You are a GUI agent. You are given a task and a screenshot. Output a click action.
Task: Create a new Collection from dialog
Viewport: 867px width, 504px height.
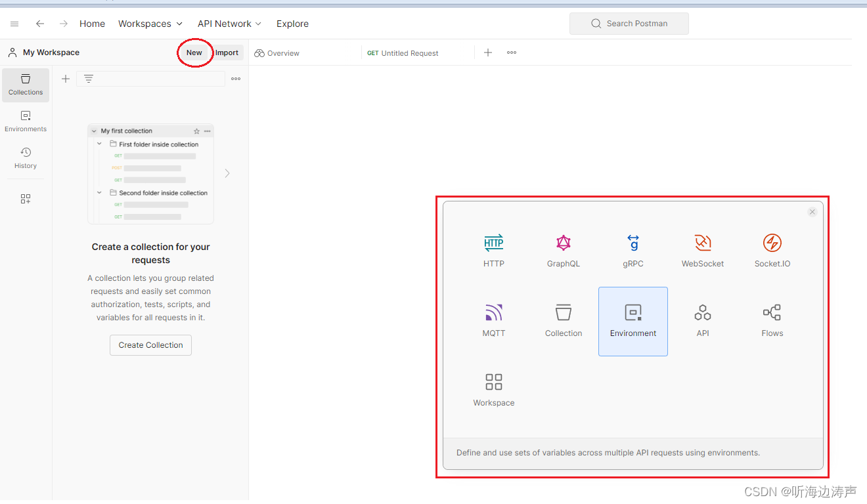564,322
